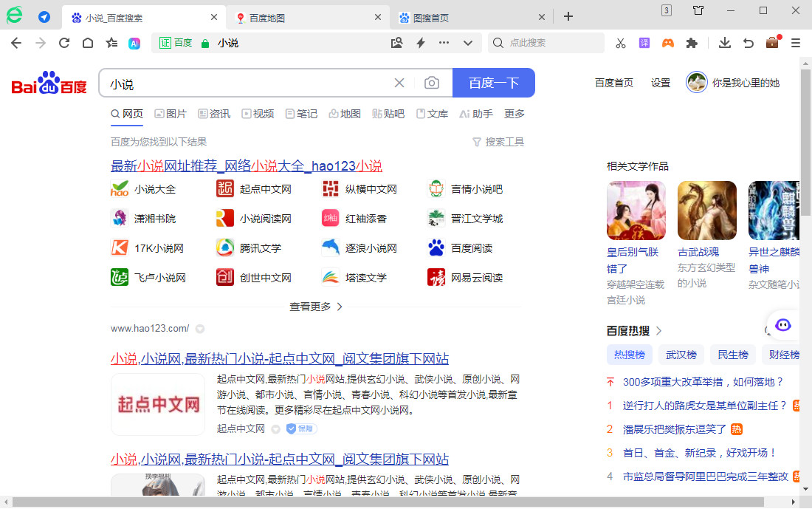Switch to the 百度地图 browser tab
The width and height of the screenshot is (812, 509).
click(308, 18)
